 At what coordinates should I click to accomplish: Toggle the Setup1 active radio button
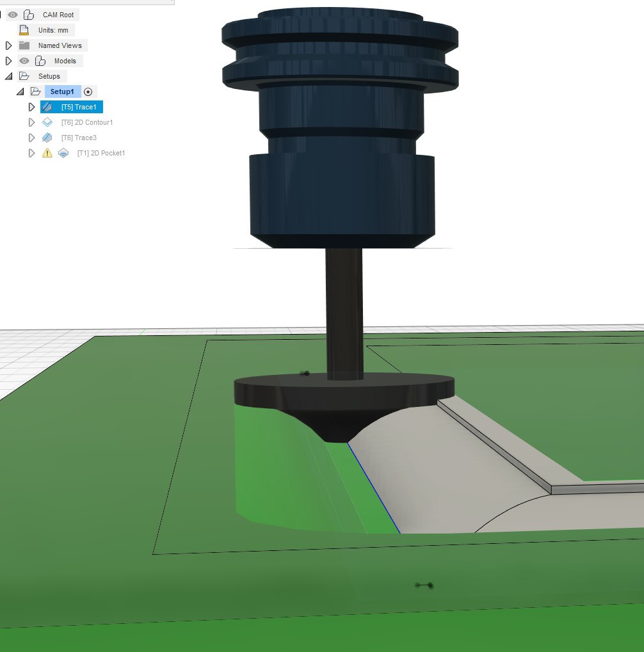tap(88, 92)
